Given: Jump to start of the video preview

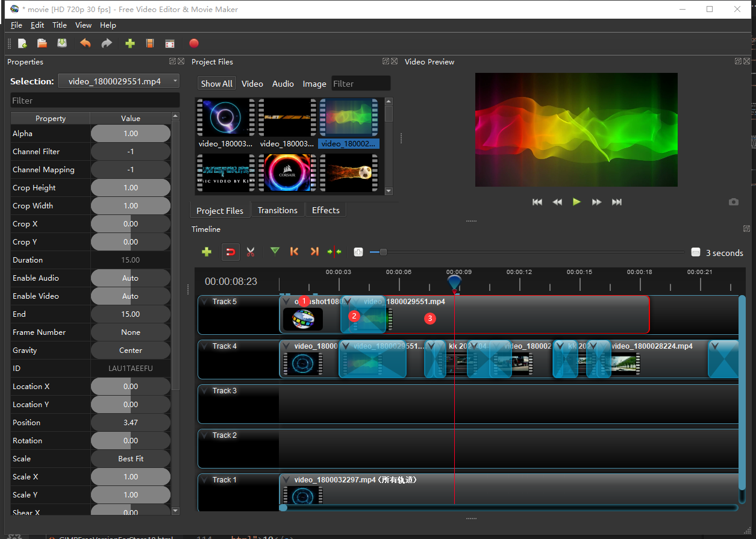Looking at the screenshot, I should pyautogui.click(x=537, y=202).
